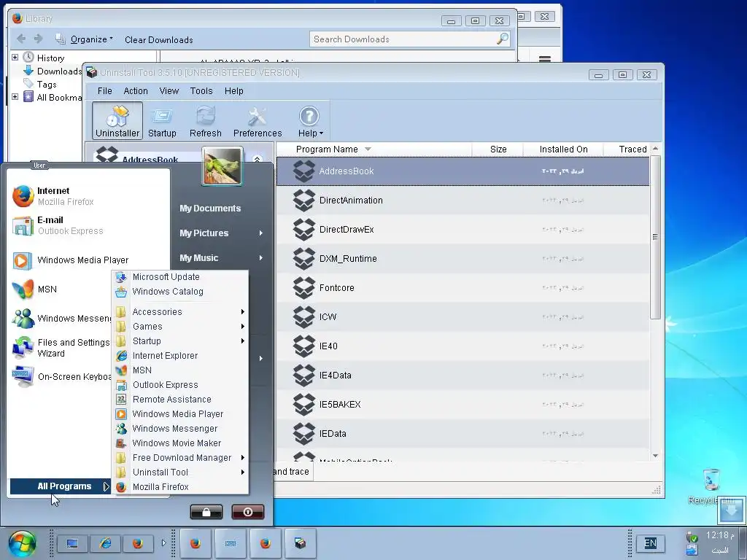The width and height of the screenshot is (747, 560).
Task: Click the IEData program icon
Action: point(304,433)
